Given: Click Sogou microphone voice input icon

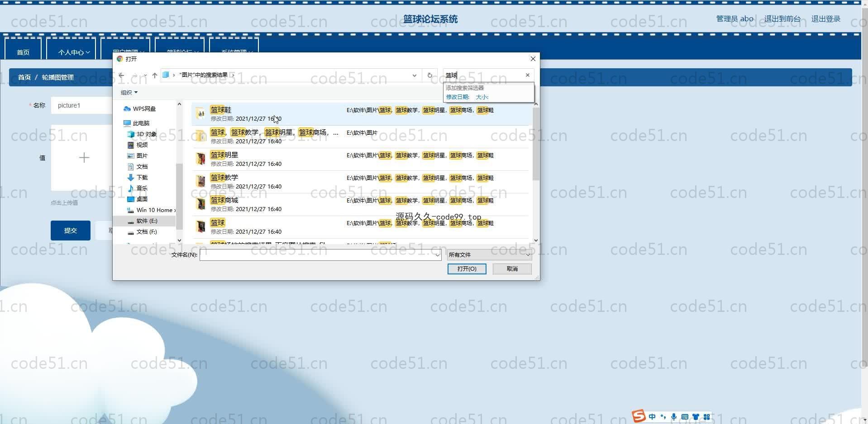Looking at the screenshot, I should pos(674,417).
